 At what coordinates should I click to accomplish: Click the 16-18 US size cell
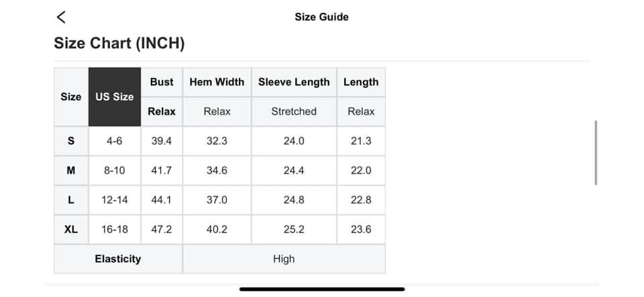tap(115, 230)
